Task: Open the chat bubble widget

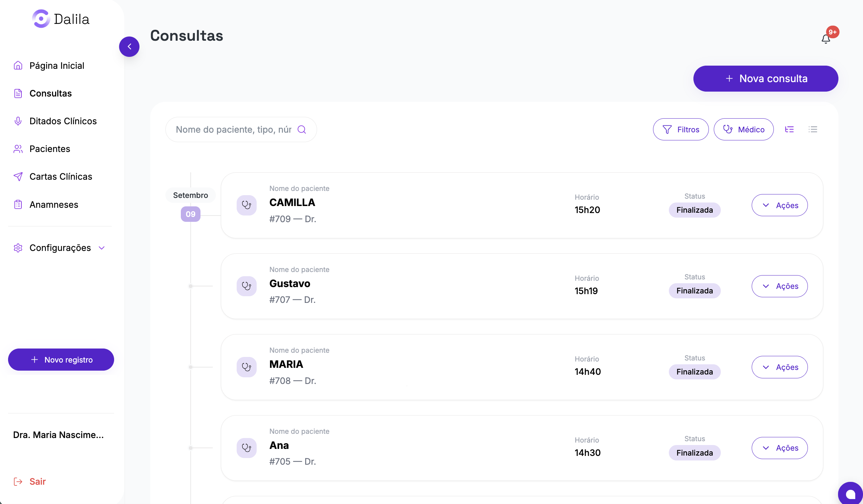Action: [x=850, y=493]
